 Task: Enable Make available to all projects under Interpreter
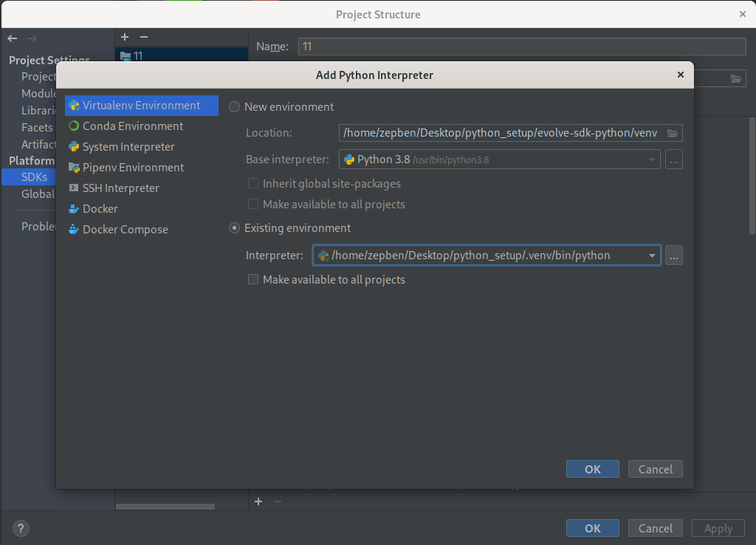253,280
